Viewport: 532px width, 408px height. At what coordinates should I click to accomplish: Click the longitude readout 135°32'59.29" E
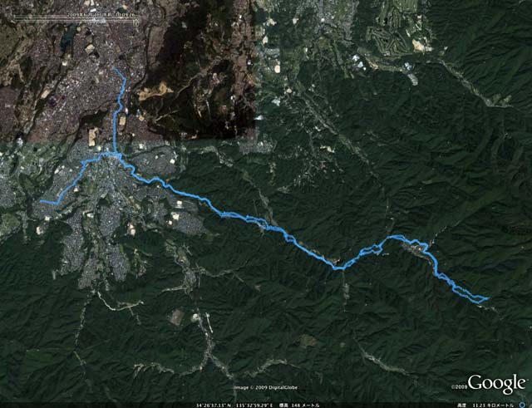[x=254, y=406]
